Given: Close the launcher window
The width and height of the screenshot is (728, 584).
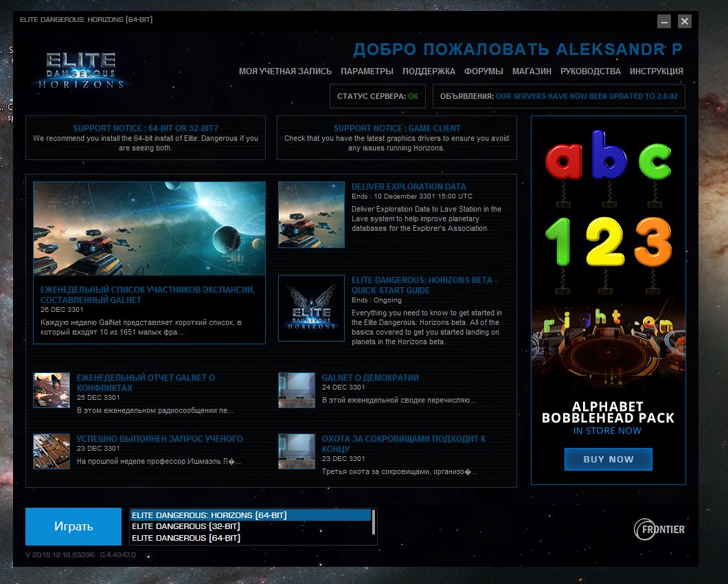Looking at the screenshot, I should click(684, 21).
